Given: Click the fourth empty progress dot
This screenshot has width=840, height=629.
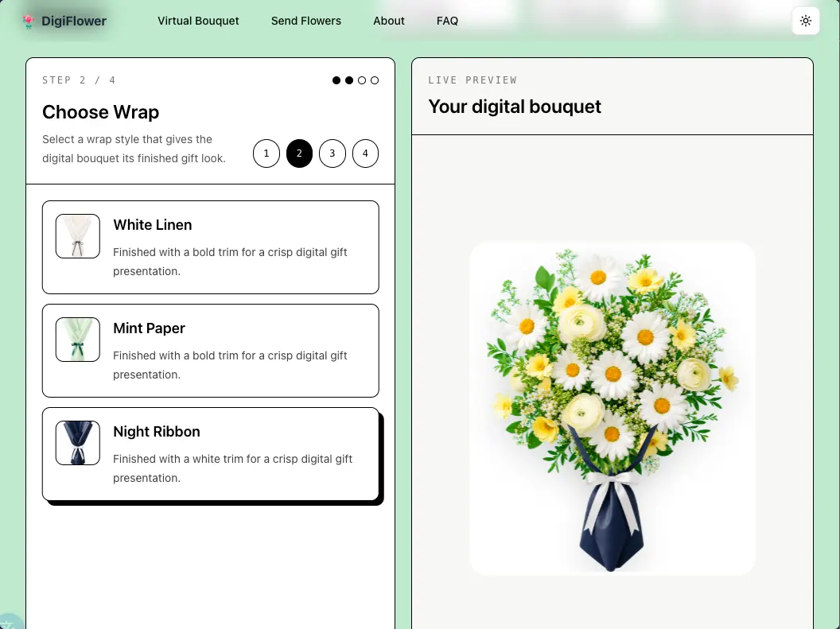Looking at the screenshot, I should pos(375,80).
